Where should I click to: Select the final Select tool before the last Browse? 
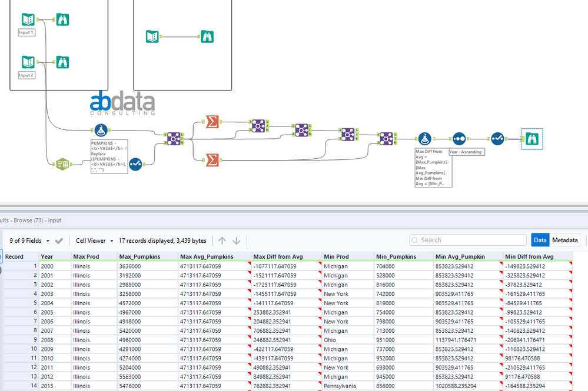pyautogui.click(x=497, y=139)
